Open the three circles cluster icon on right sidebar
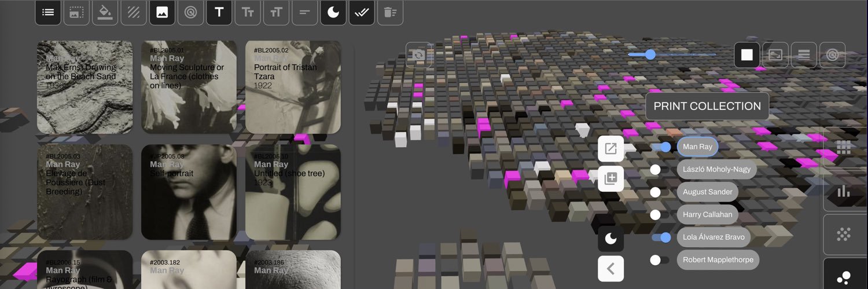The image size is (868, 289). coord(845,275)
